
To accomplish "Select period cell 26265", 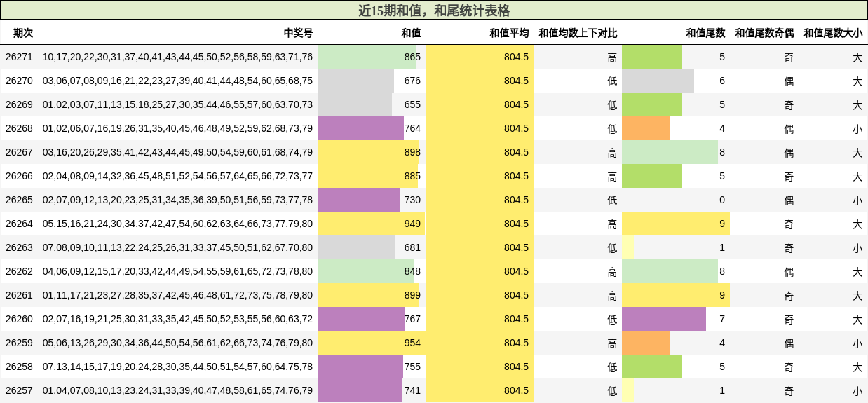I will 19,200.
